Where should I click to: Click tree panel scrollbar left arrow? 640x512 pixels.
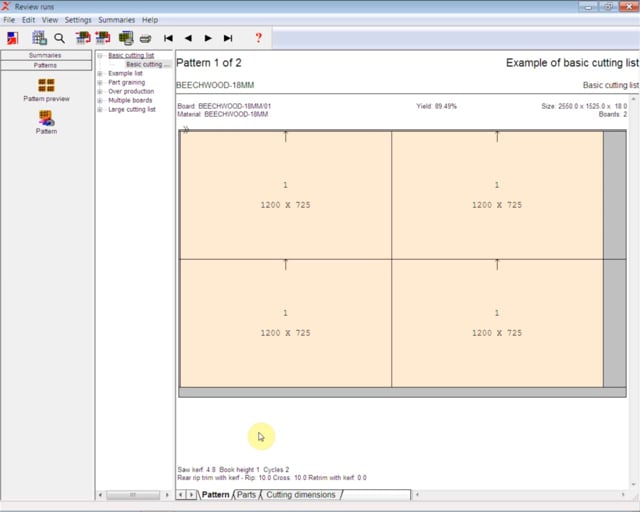100,495
